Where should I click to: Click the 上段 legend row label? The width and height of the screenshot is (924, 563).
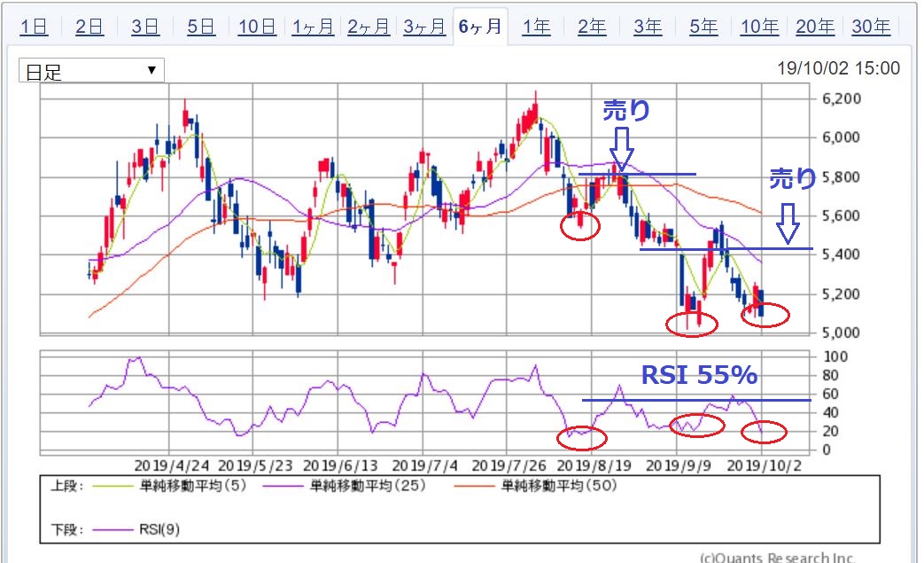pyautogui.click(x=67, y=486)
